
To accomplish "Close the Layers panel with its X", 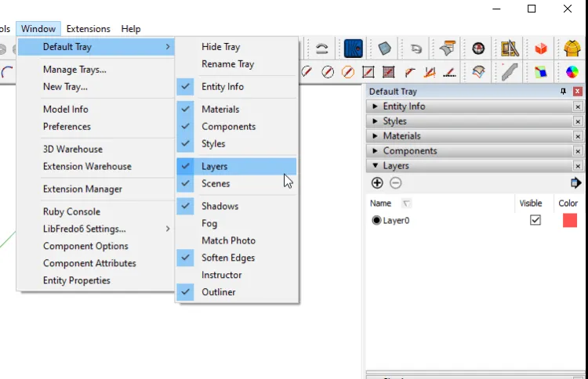I will [578, 166].
